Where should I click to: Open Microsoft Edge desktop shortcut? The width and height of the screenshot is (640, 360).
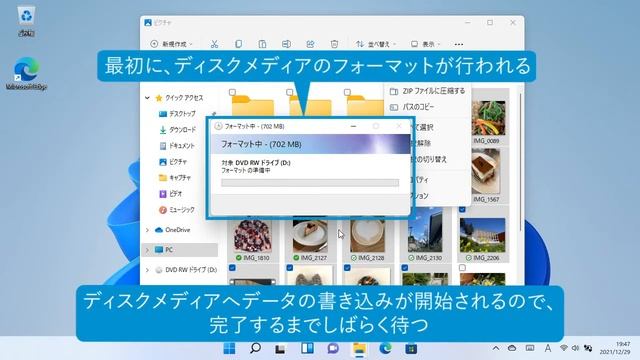(x=27, y=73)
